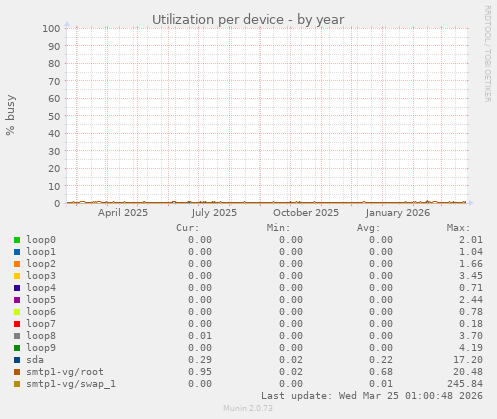Click the Cur: column header
This screenshot has width=497, height=419.
[x=188, y=228]
